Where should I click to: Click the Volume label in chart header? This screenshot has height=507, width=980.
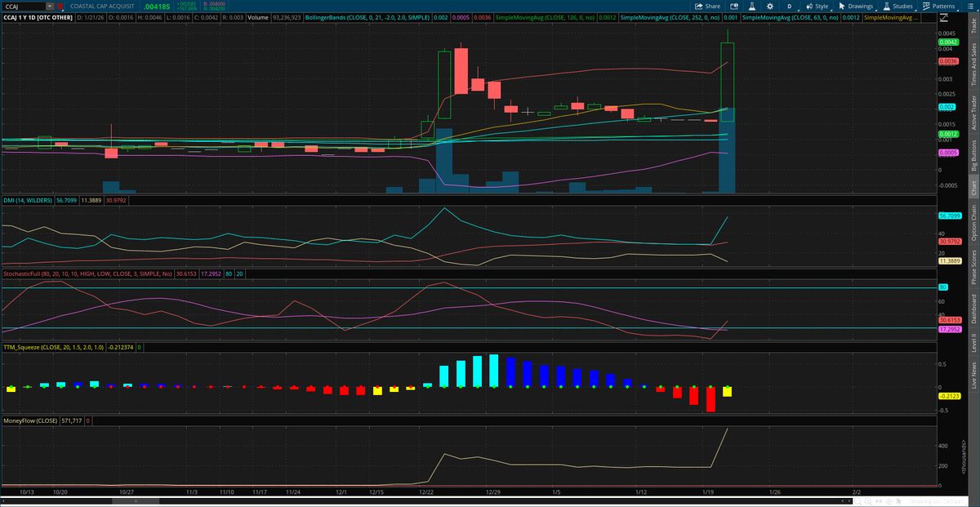point(257,17)
